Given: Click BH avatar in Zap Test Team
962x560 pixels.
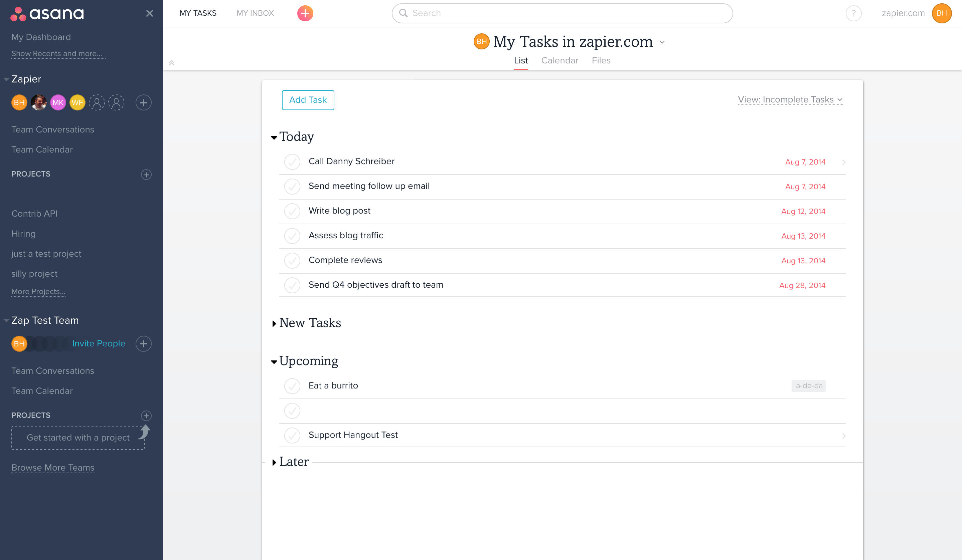Looking at the screenshot, I should point(19,344).
